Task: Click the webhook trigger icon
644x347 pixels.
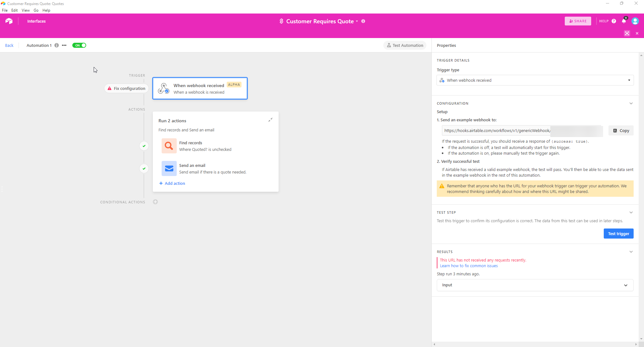Action: coord(164,88)
